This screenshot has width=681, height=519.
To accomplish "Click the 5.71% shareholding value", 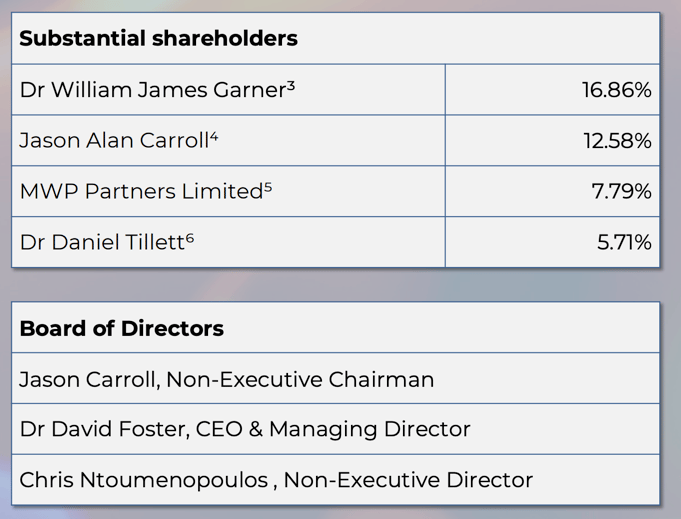I will 624,242.
